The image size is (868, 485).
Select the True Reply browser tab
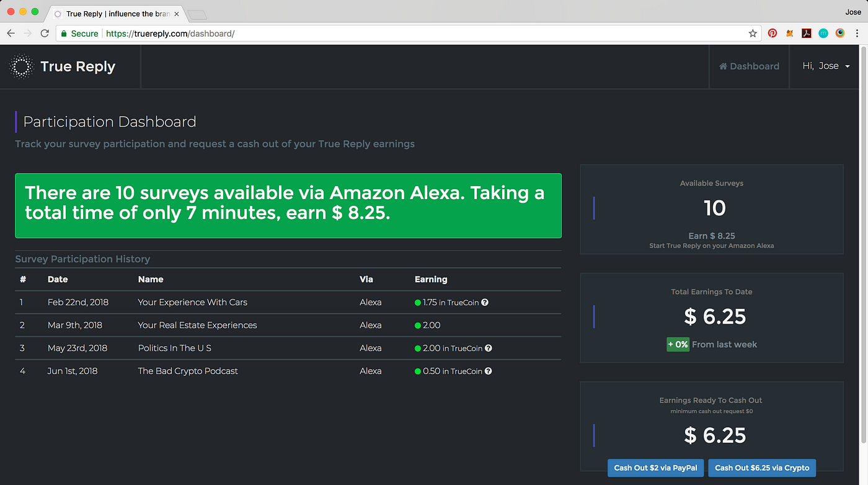pos(116,14)
